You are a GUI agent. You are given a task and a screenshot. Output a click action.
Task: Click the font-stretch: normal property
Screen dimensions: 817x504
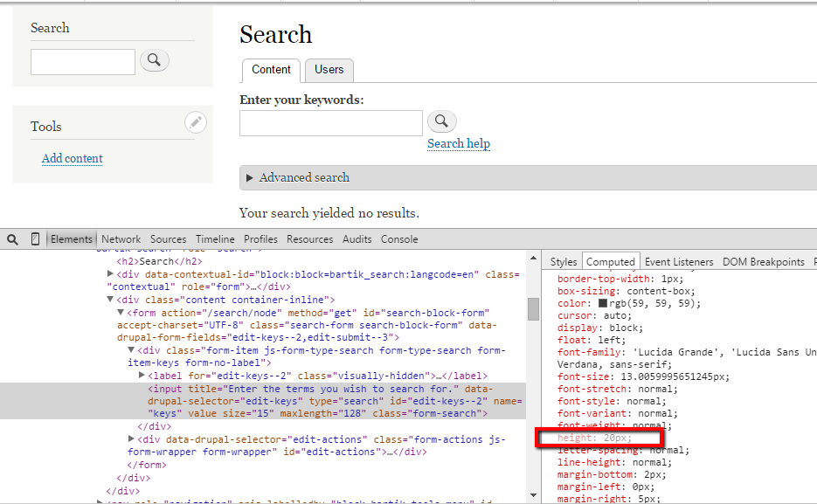tap(618, 389)
